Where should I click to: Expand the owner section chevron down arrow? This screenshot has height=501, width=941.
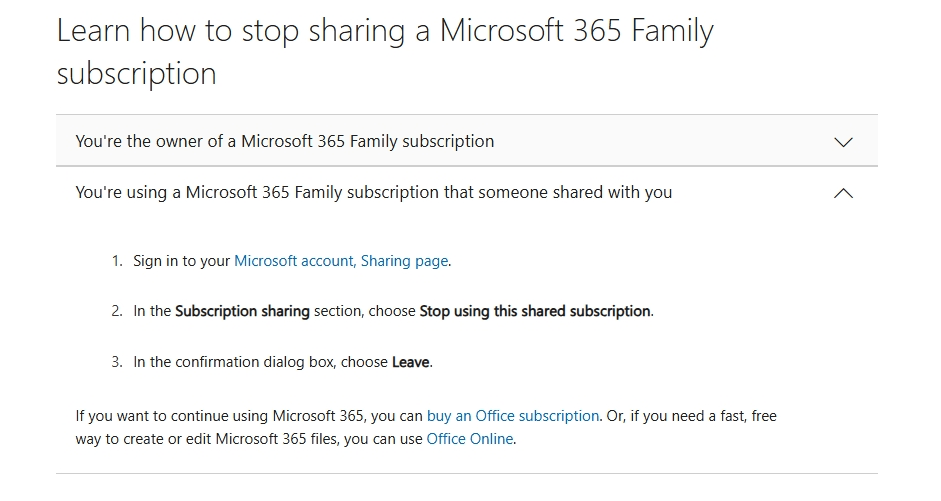pos(843,142)
